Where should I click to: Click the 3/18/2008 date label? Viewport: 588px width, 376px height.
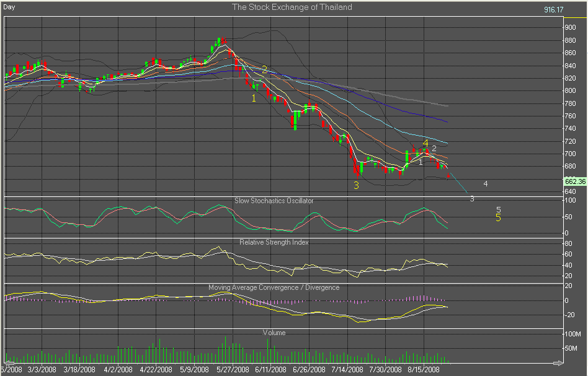pyautogui.click(x=79, y=370)
